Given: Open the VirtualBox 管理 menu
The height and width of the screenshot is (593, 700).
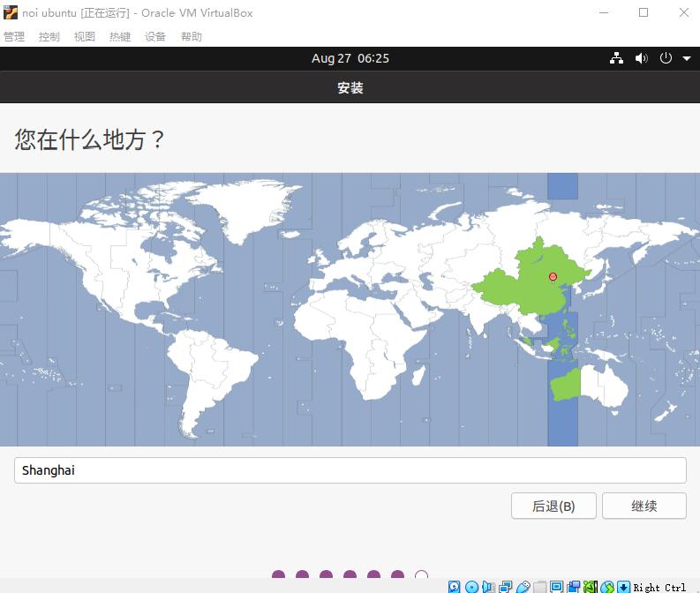Looking at the screenshot, I should coord(14,36).
